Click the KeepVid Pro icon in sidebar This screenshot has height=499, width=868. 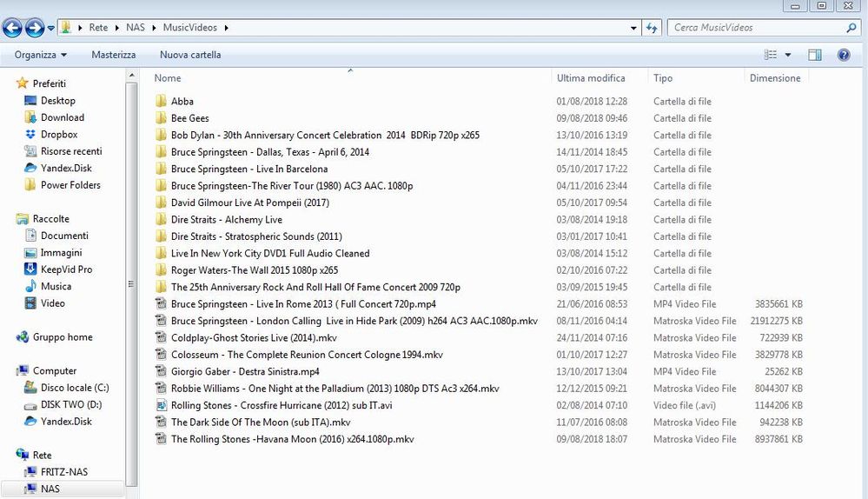tap(30, 269)
